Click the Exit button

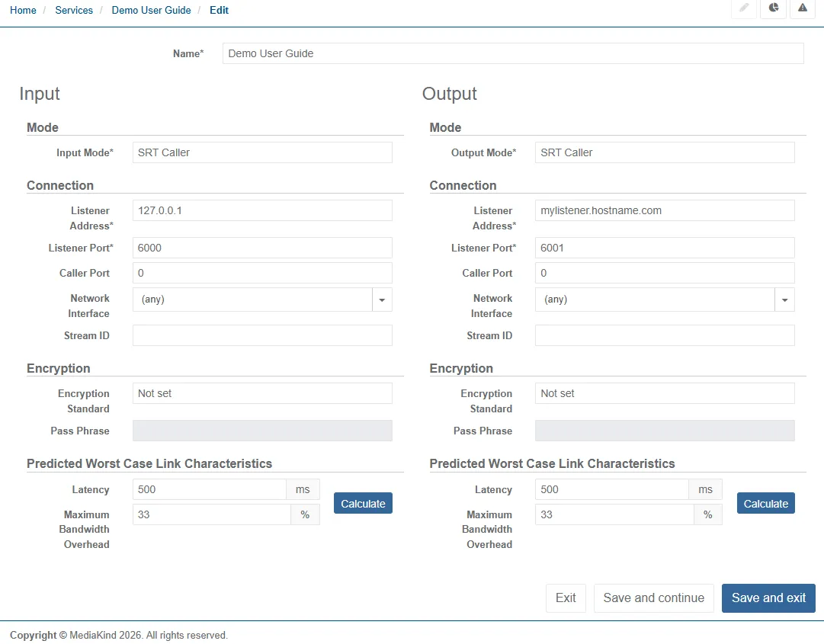(566, 598)
